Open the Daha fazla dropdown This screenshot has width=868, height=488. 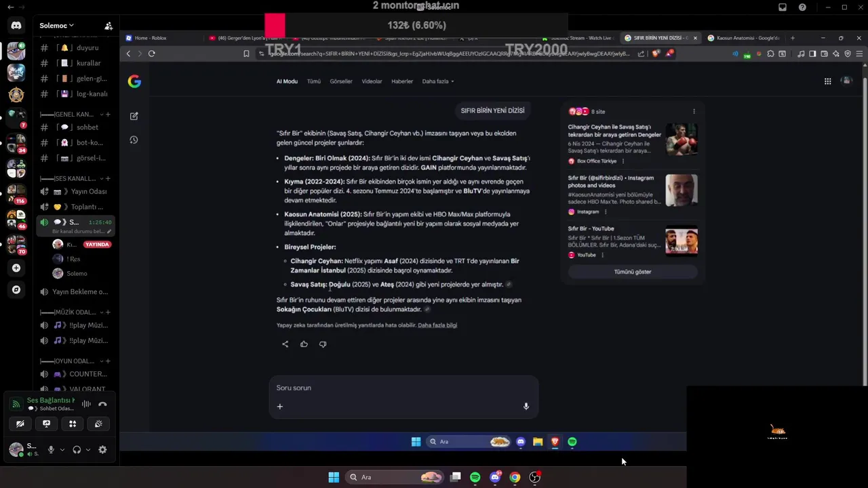(437, 81)
